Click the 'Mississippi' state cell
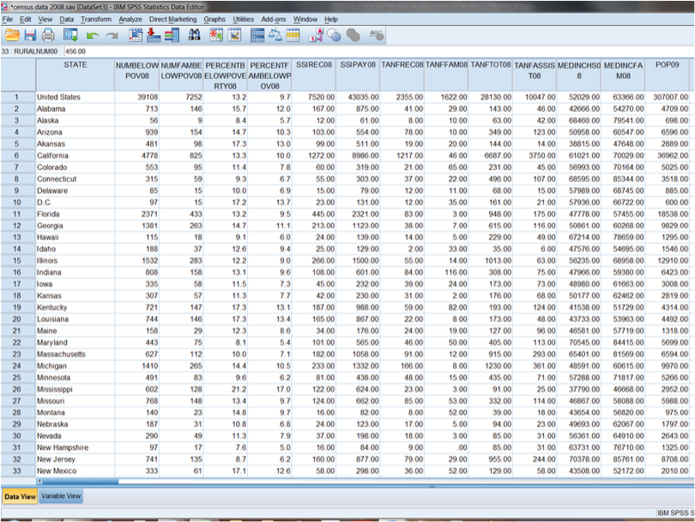 coord(75,389)
